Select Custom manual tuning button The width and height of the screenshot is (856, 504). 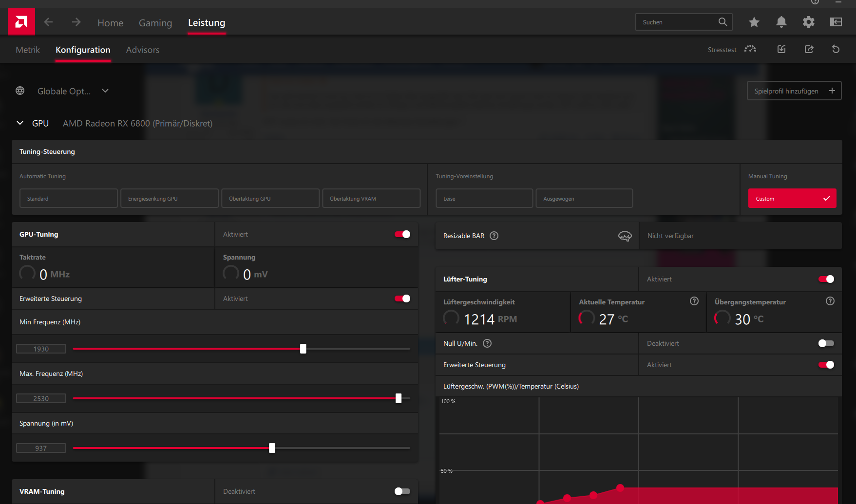tap(792, 198)
